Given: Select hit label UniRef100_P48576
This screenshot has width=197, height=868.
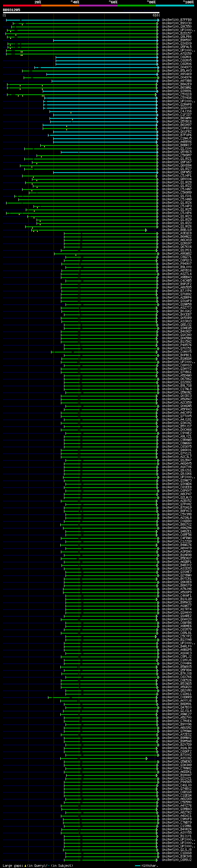Looking at the screenshot, I should tap(177, 345).
